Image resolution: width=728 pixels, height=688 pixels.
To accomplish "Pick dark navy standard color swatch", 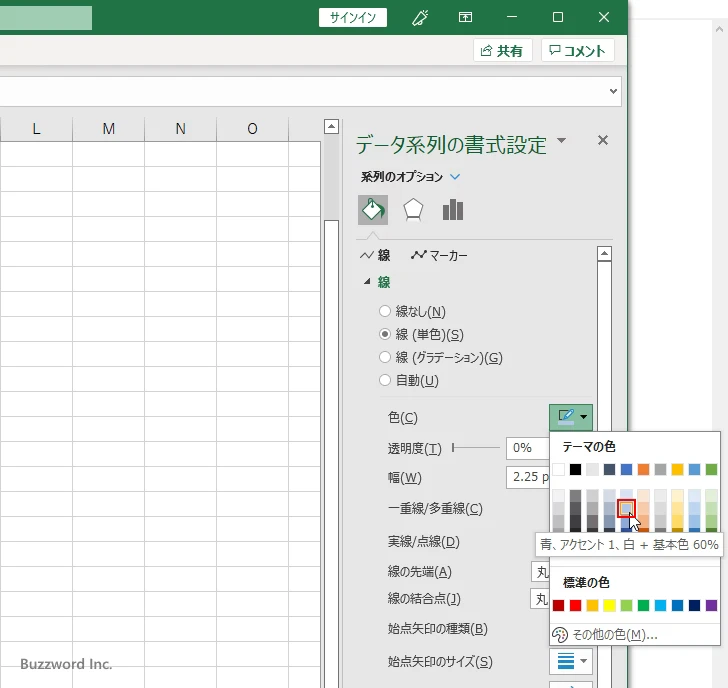I will coord(695,605).
